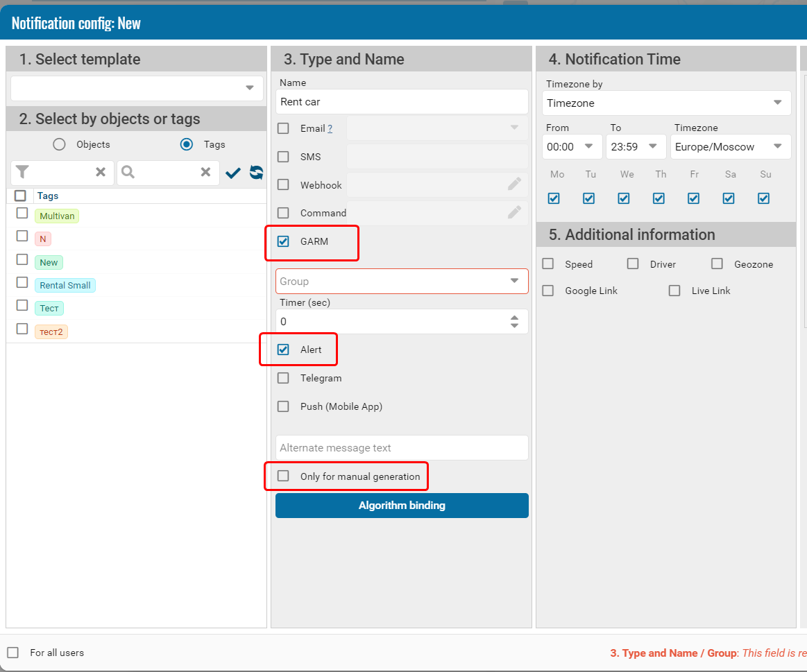Check the Only for manual generation box

point(283,476)
